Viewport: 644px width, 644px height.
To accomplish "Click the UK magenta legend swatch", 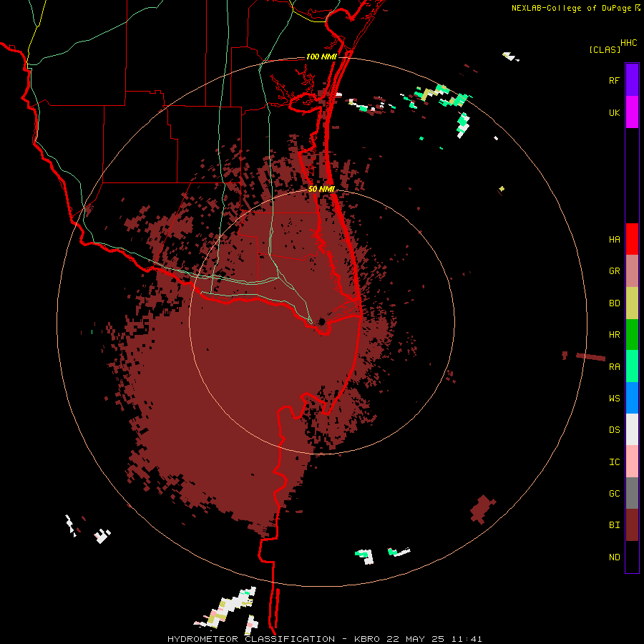I will (x=632, y=112).
